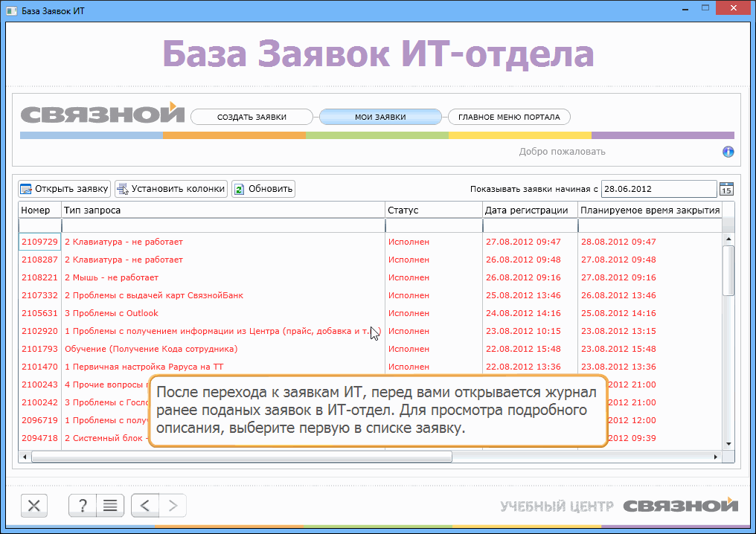Image resolution: width=756 pixels, height=534 pixels.
Task: Open ГЛАВНОЕ МЕНЮ ПОРТАЛА
Action: point(509,117)
